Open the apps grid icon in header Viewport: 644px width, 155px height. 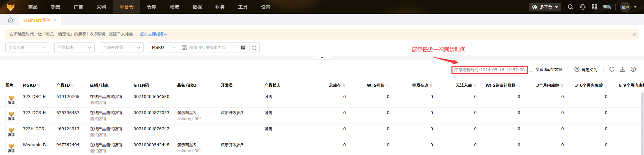594,7
